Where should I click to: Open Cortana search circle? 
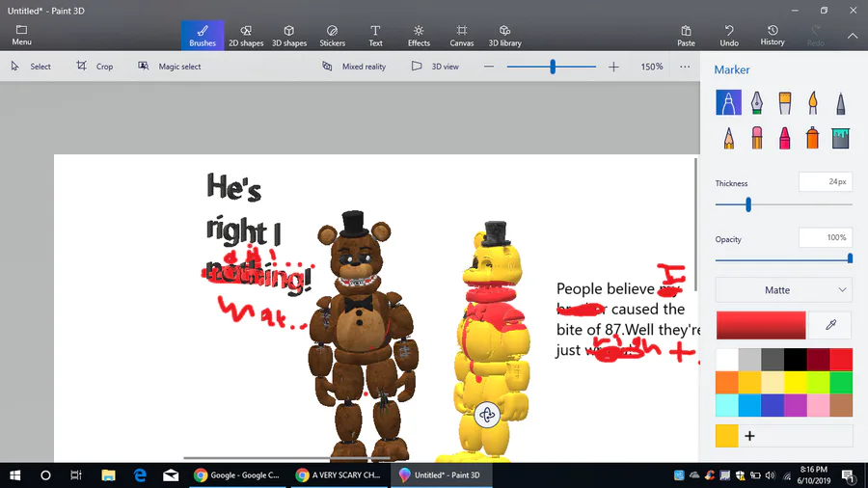(x=45, y=475)
